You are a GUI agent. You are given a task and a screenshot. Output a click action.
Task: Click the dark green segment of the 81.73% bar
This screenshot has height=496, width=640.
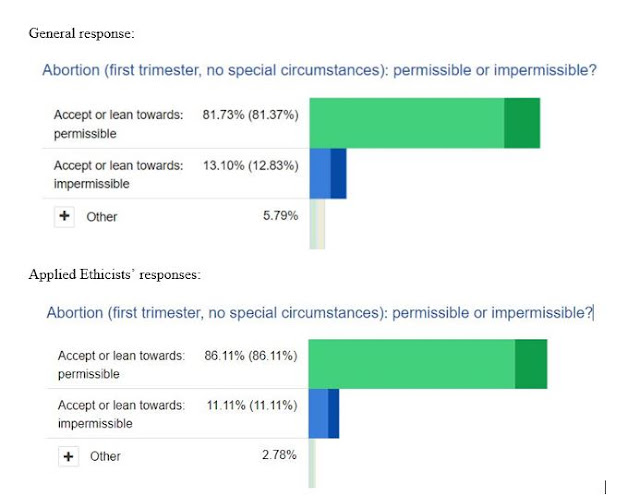(522, 123)
